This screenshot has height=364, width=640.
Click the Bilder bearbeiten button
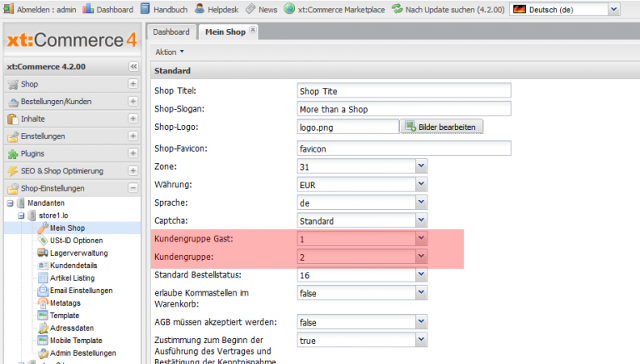point(442,127)
